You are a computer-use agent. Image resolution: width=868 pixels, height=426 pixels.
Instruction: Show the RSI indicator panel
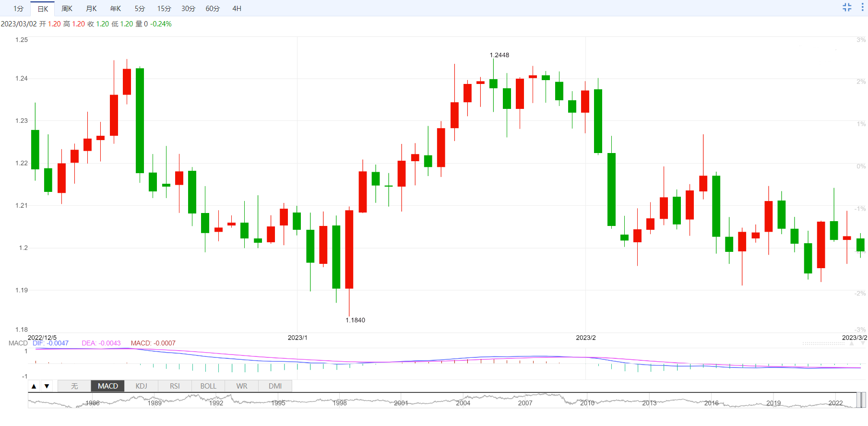[x=175, y=386]
